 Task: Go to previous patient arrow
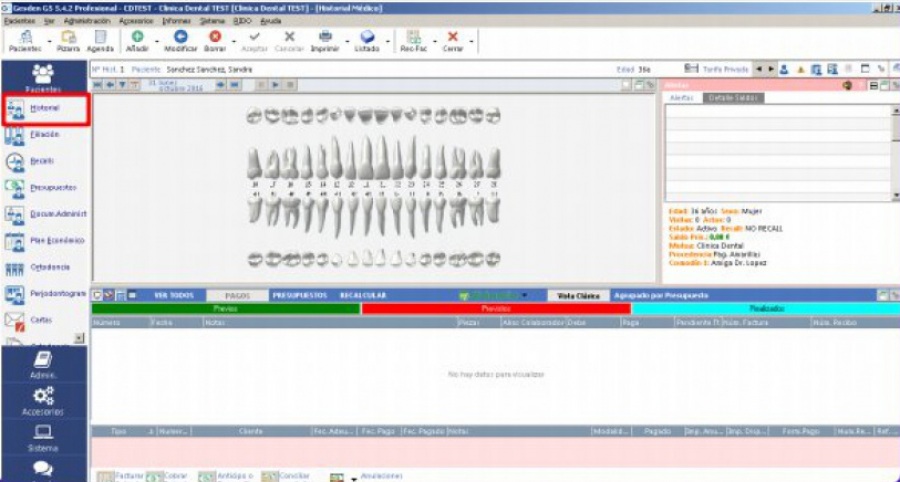tap(758, 69)
